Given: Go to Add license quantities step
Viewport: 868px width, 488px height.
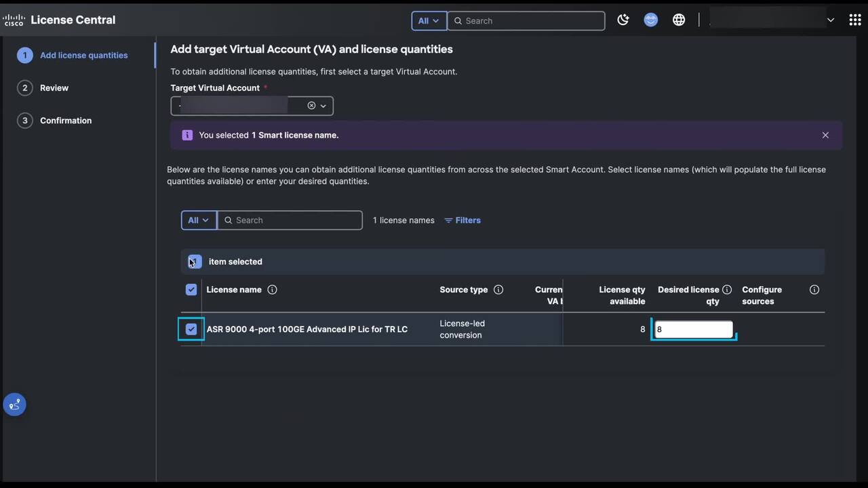Looking at the screenshot, I should [x=73, y=55].
